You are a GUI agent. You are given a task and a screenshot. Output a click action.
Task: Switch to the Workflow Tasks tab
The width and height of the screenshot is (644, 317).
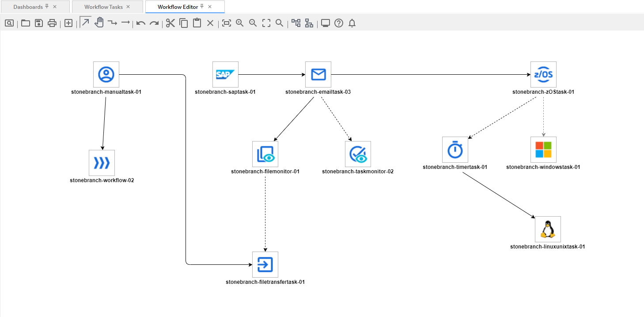[x=103, y=7]
